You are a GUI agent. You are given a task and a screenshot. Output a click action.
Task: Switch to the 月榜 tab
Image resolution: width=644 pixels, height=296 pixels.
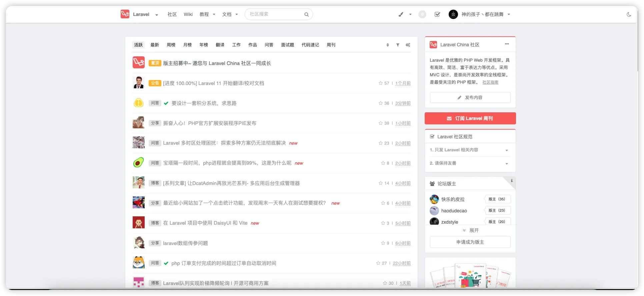[187, 45]
